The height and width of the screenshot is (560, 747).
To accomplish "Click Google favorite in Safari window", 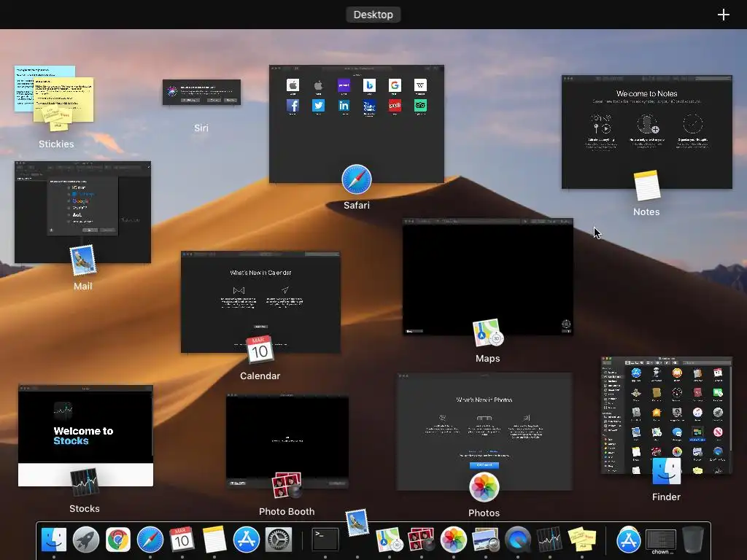I will point(395,85).
